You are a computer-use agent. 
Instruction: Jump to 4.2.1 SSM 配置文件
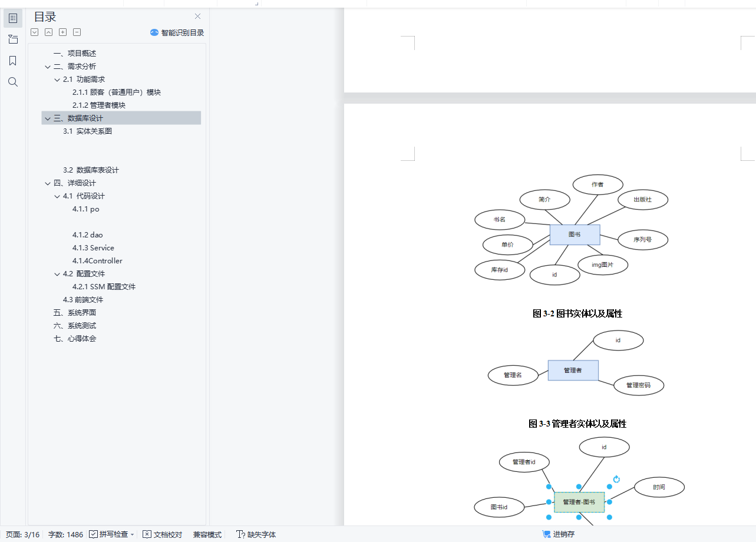pos(104,287)
